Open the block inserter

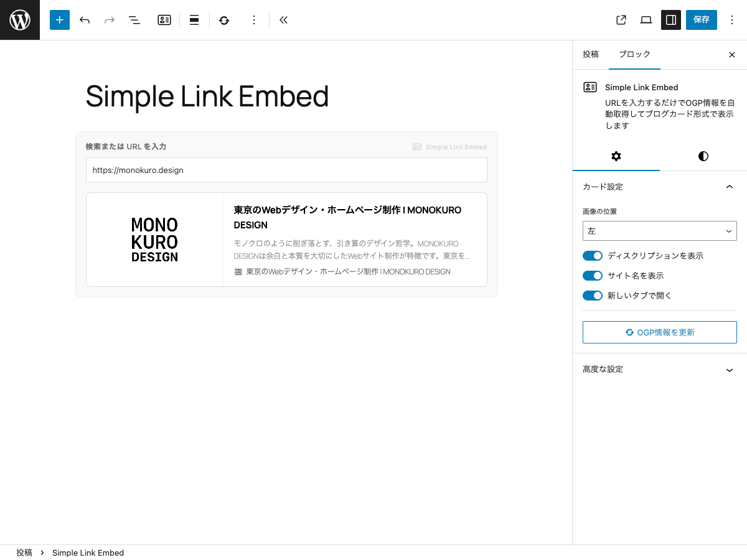coord(60,20)
